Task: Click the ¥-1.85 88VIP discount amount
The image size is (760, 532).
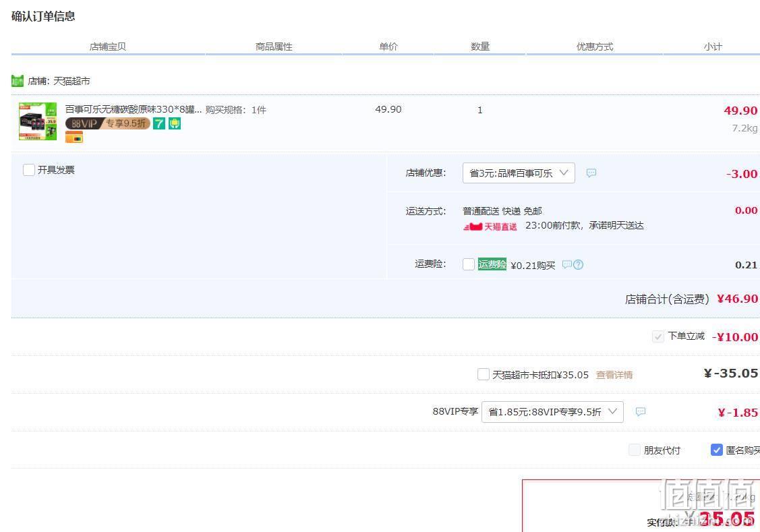Action: pyautogui.click(x=738, y=413)
